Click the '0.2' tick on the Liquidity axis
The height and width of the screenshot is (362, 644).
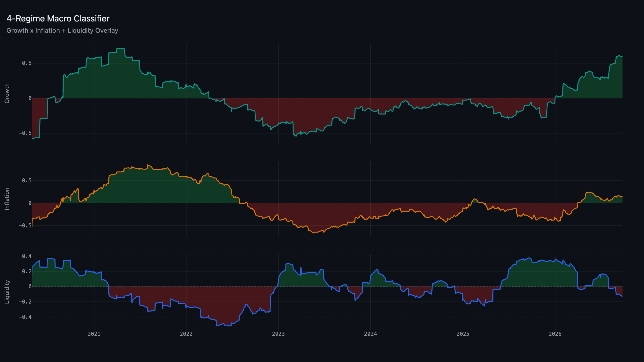27,271
